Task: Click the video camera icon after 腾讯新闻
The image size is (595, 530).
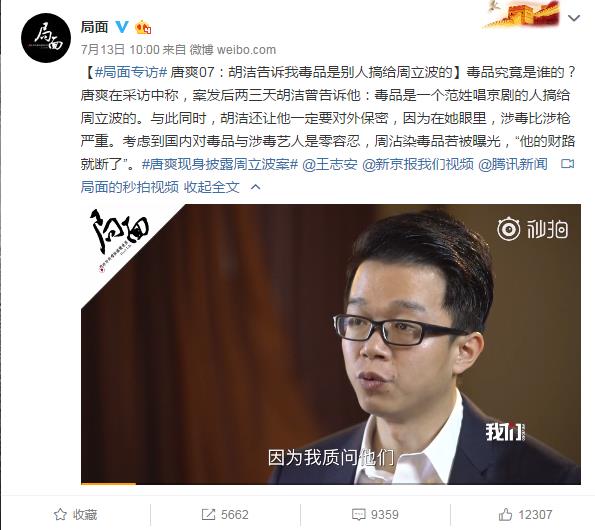Action: click(568, 164)
